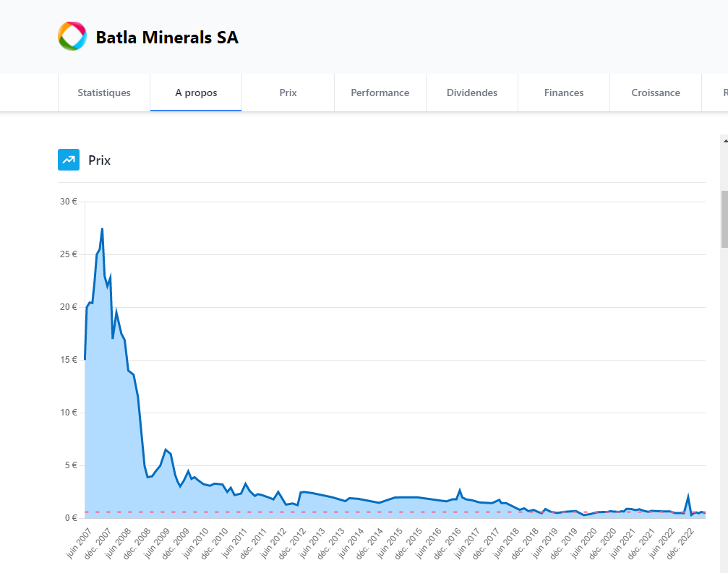This screenshot has height=573, width=728.
Task: Click the juin 2007 date label
Action: pos(79,543)
